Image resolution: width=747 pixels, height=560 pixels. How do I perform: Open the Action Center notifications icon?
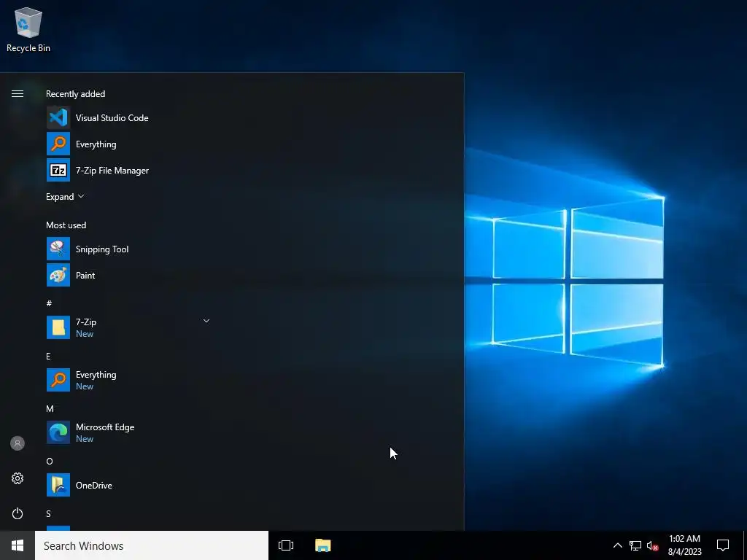723,545
